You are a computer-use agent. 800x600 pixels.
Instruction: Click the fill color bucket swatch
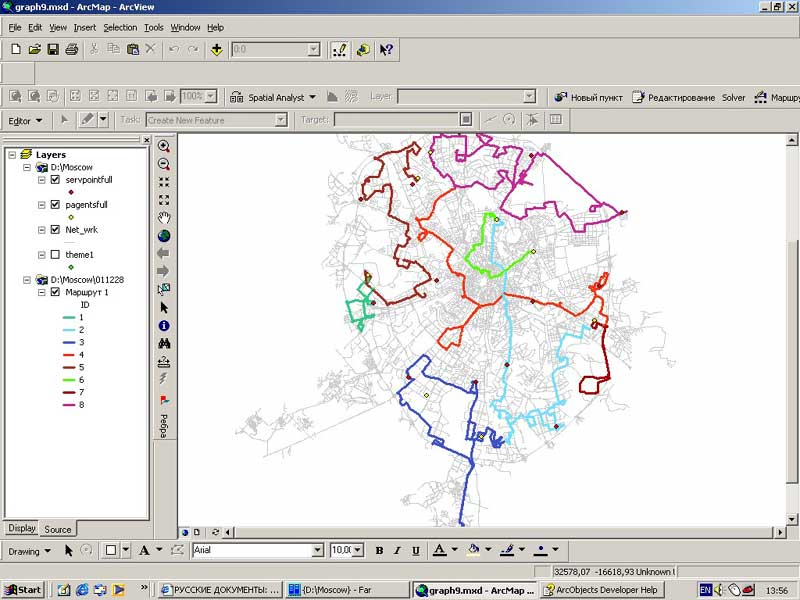[x=473, y=550]
